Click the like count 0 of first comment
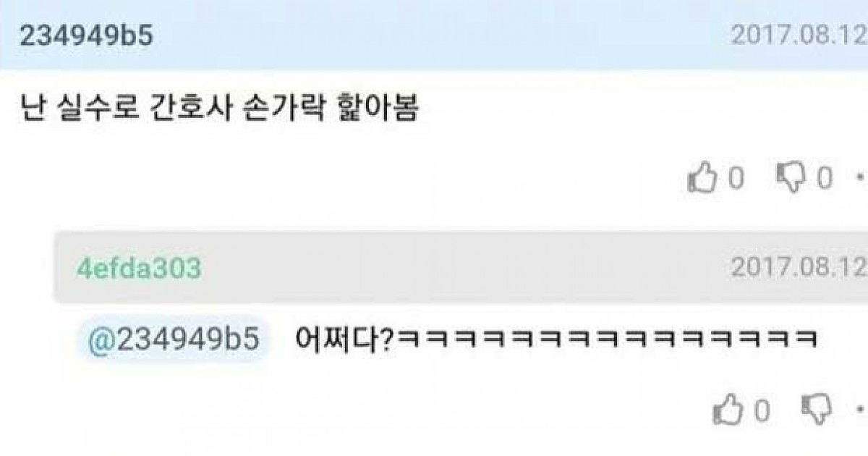This screenshot has width=868, height=456. tap(736, 178)
